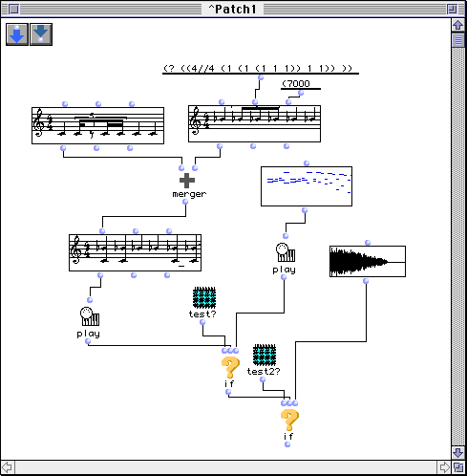Click the vertical scrollbar down arrow
This screenshot has height=476, width=467.
458,452
